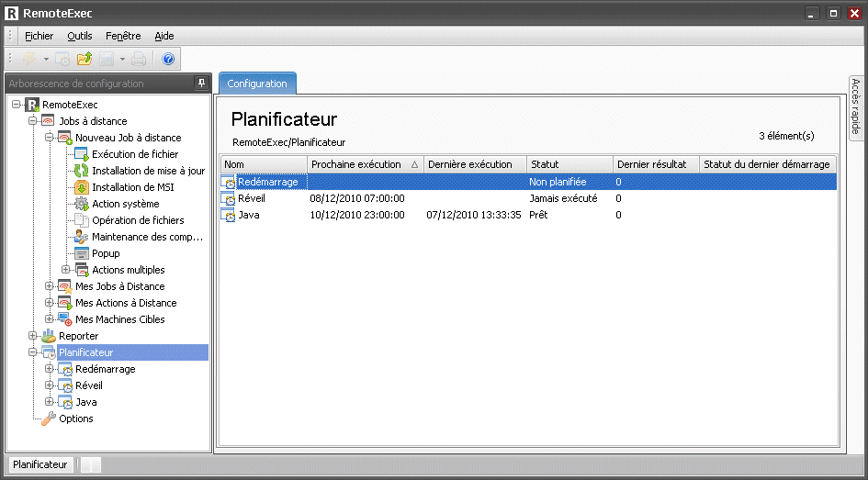Click the Exécution de fichier icon

tap(82, 154)
